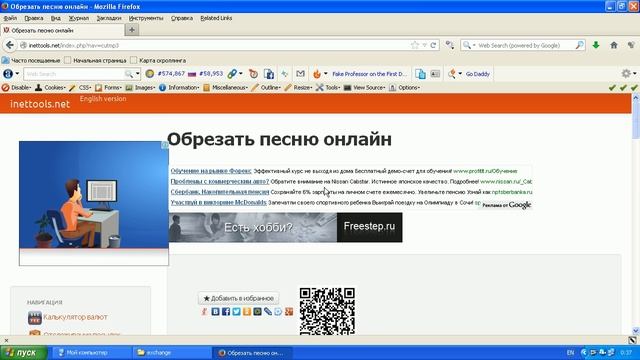Open the Related Links menu
640x360 pixels.
click(x=216, y=18)
